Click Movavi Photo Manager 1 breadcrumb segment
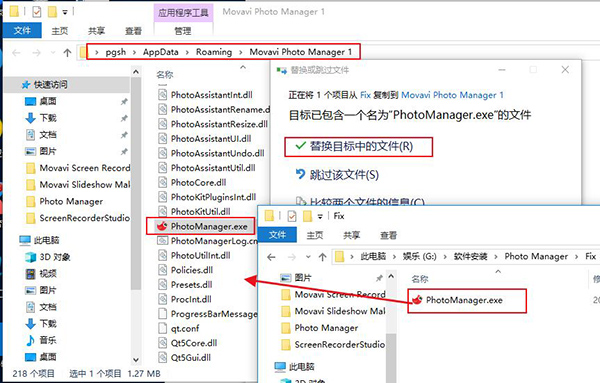 [x=301, y=52]
